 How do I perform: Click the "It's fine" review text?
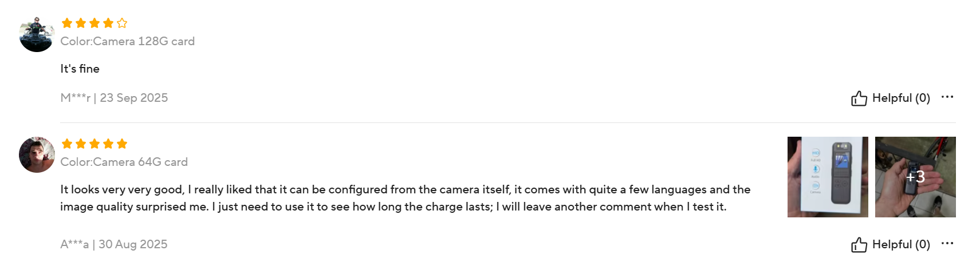coord(80,69)
